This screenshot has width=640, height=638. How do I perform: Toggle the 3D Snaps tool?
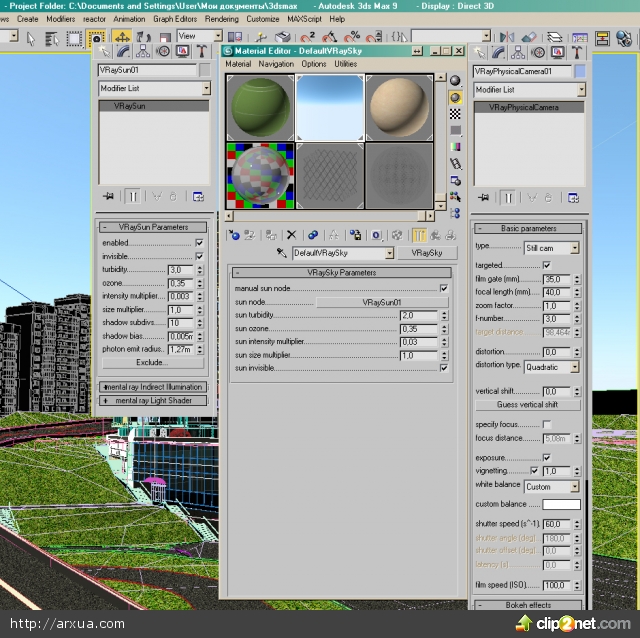click(x=308, y=37)
